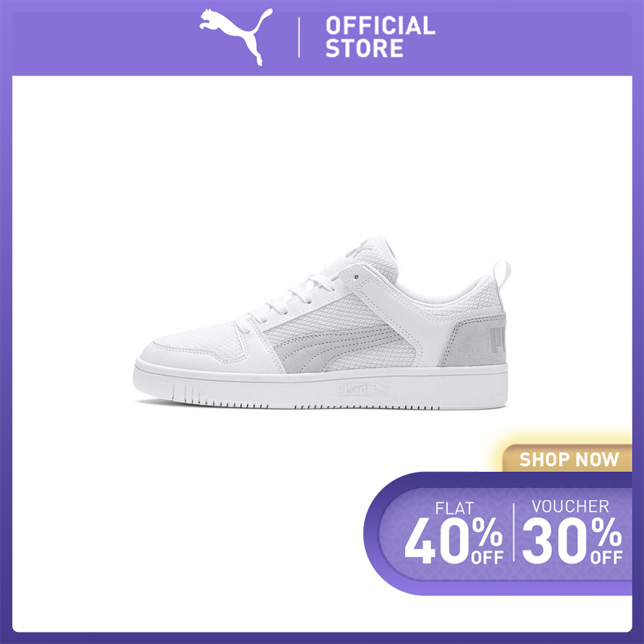Click the OFFICIAL STORE header text

click(x=380, y=37)
